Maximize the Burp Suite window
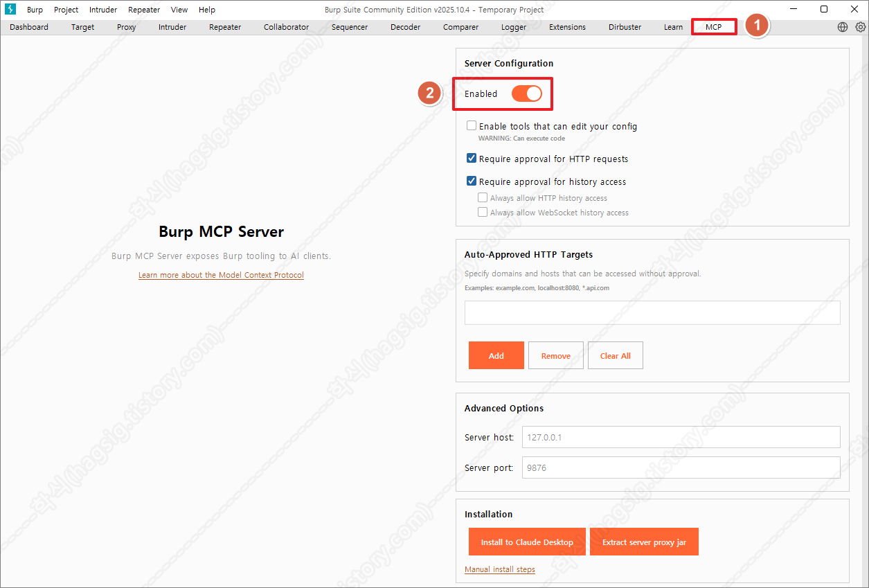Image resolution: width=869 pixels, height=588 pixels. point(824,9)
